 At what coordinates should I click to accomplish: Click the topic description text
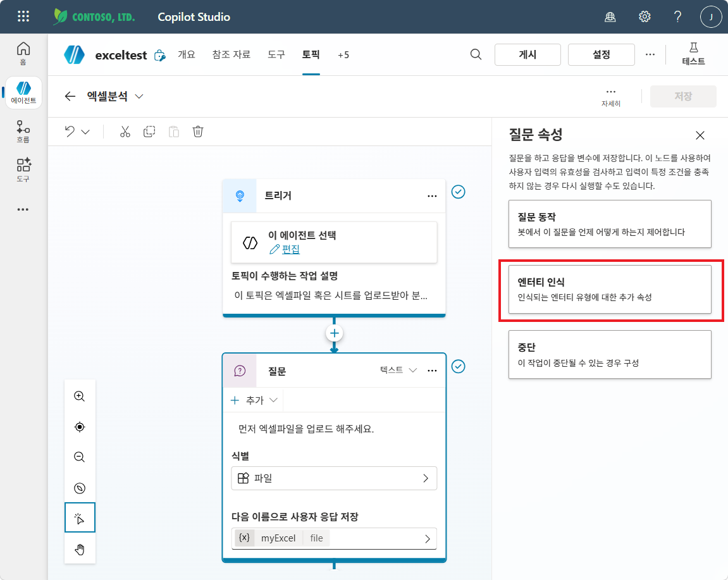(x=330, y=295)
